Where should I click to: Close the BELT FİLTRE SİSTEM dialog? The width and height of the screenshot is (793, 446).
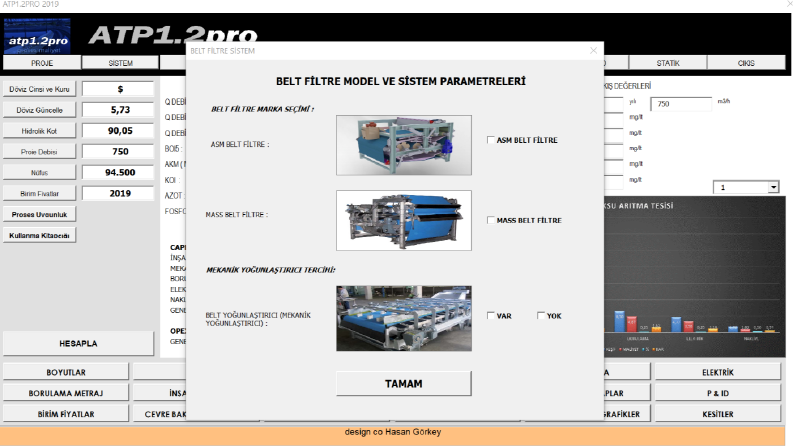tap(593, 51)
